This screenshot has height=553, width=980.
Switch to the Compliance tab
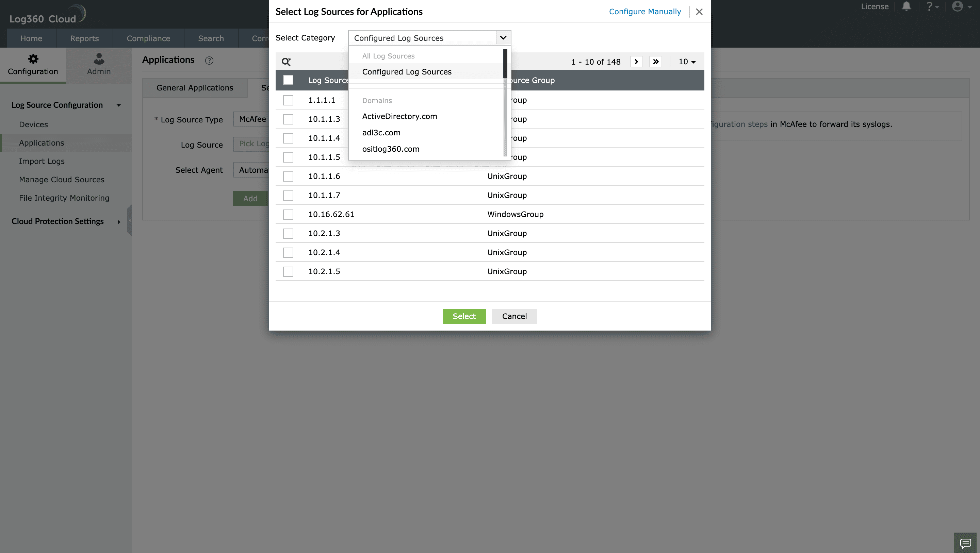148,38
